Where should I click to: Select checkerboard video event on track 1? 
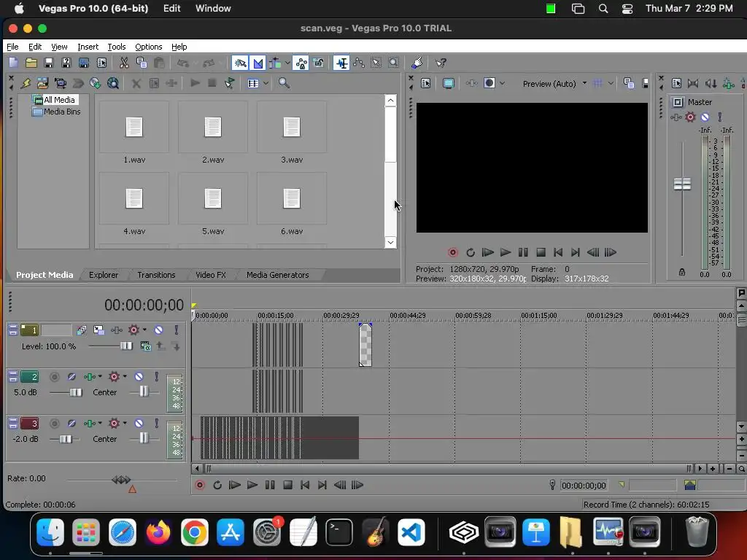pos(365,345)
